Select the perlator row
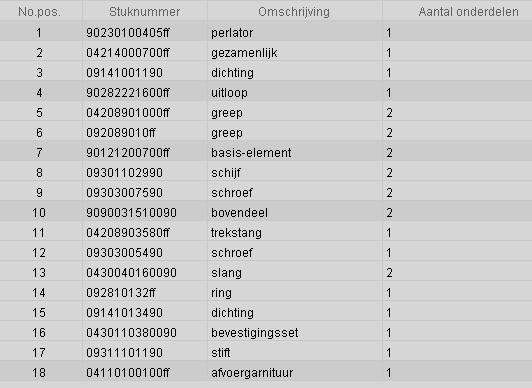Screen dimensions: 532x388 point(266,33)
